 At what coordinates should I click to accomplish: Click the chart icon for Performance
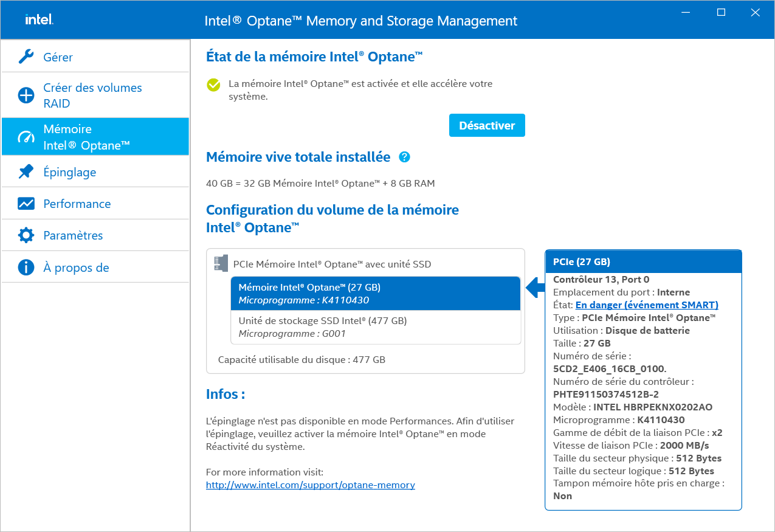26,204
